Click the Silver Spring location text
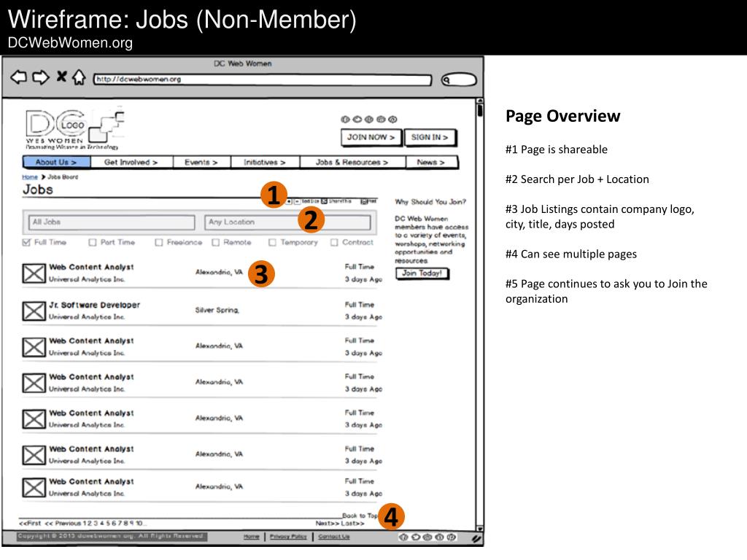 click(217, 310)
